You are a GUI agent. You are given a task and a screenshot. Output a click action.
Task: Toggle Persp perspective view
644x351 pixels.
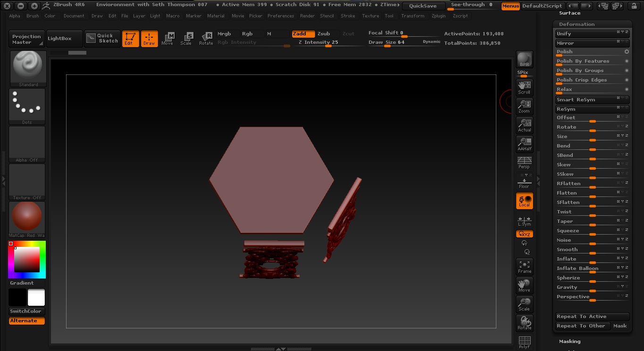point(525,163)
